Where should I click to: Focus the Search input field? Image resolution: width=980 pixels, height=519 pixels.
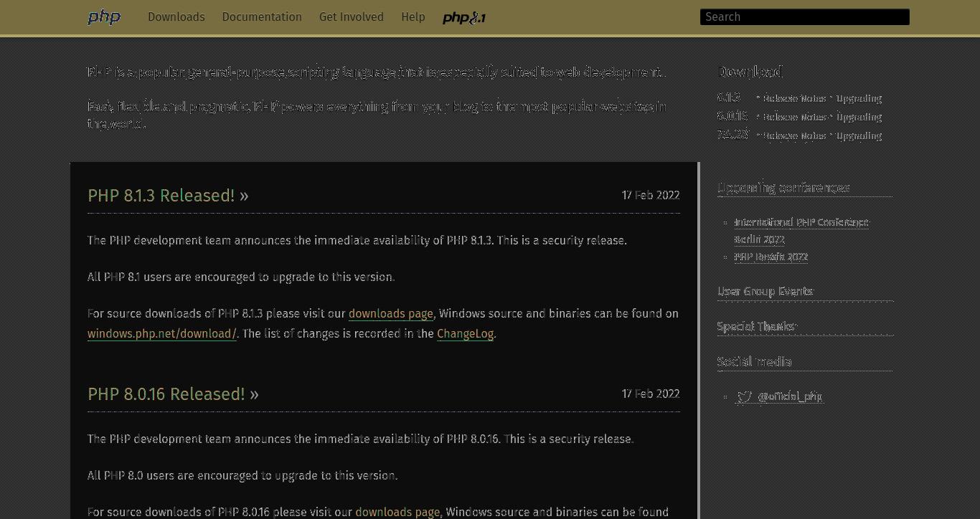tap(805, 17)
